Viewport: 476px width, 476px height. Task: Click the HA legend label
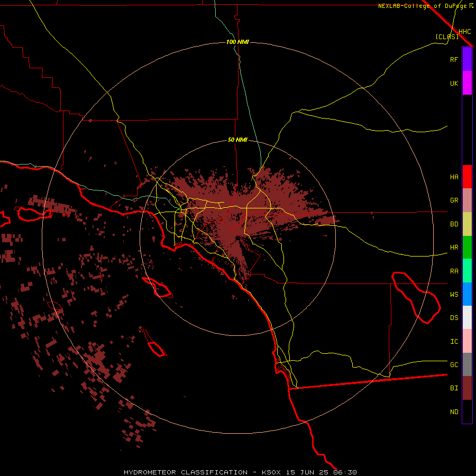click(x=454, y=177)
